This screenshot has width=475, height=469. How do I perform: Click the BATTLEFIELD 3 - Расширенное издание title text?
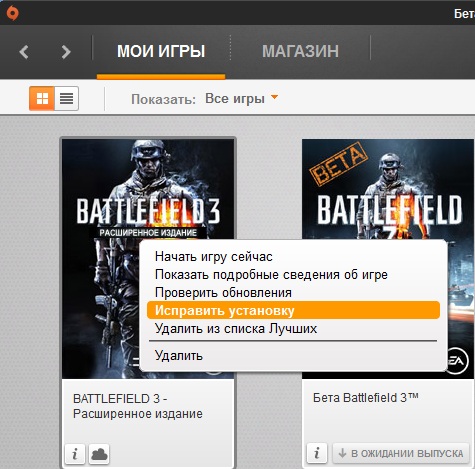[138, 406]
